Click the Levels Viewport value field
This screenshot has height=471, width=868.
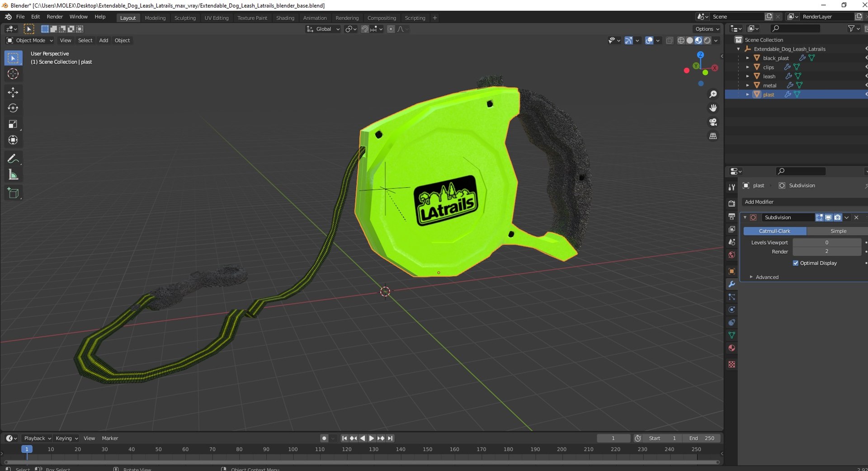point(826,243)
